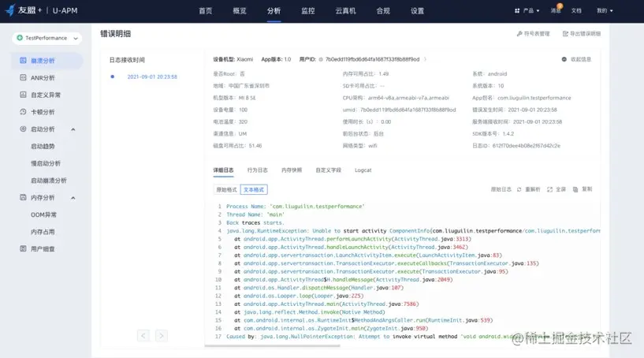The image size is (644, 358).
Task: Click the 全屏 fullscreen icon
Action: 550,189
